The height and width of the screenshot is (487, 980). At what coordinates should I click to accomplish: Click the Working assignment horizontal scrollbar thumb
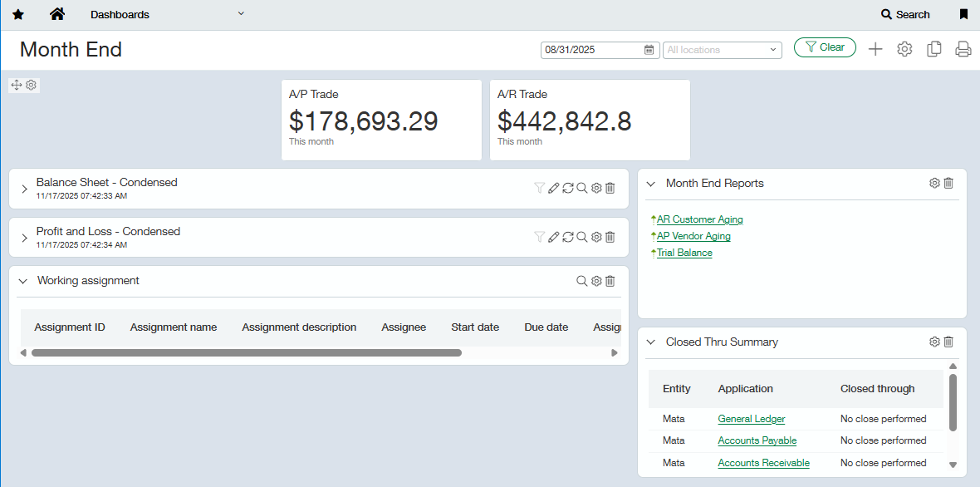[247, 352]
